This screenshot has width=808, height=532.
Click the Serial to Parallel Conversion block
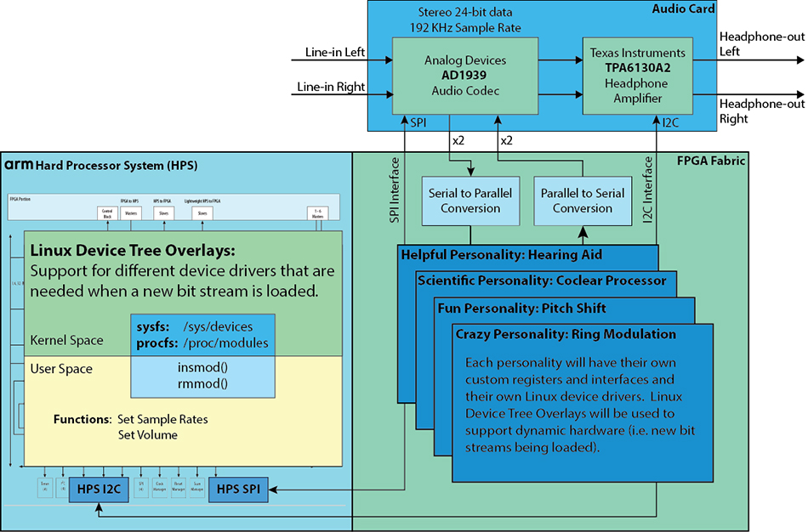470,201
